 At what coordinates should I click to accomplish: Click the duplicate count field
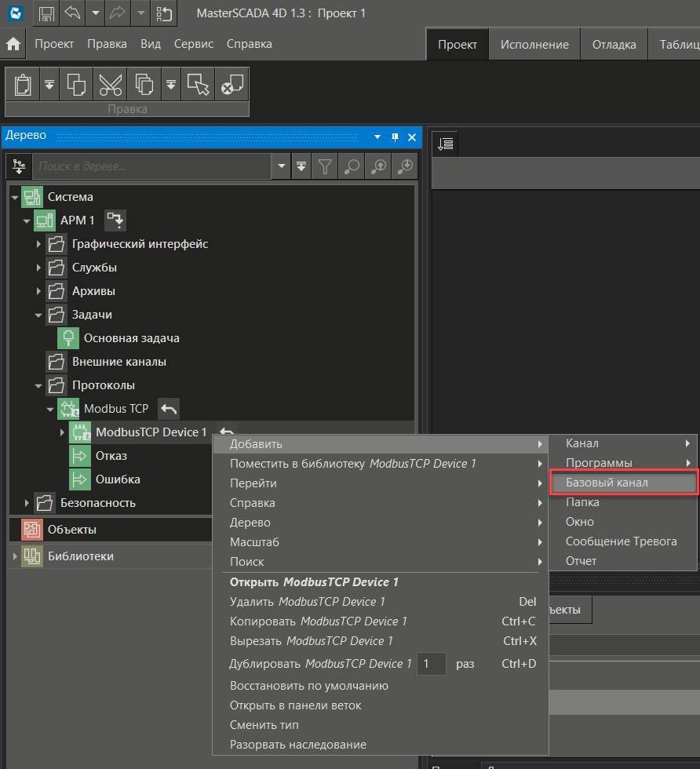(431, 664)
